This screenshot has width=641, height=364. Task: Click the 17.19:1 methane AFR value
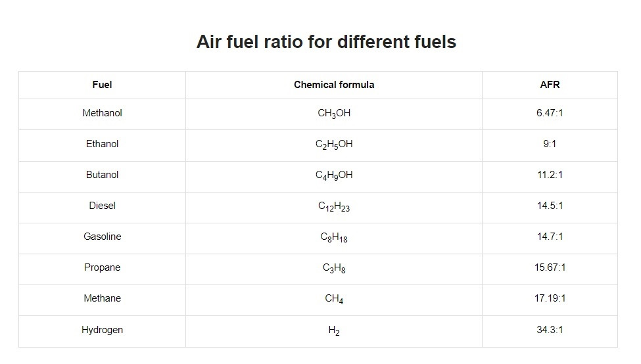point(550,298)
